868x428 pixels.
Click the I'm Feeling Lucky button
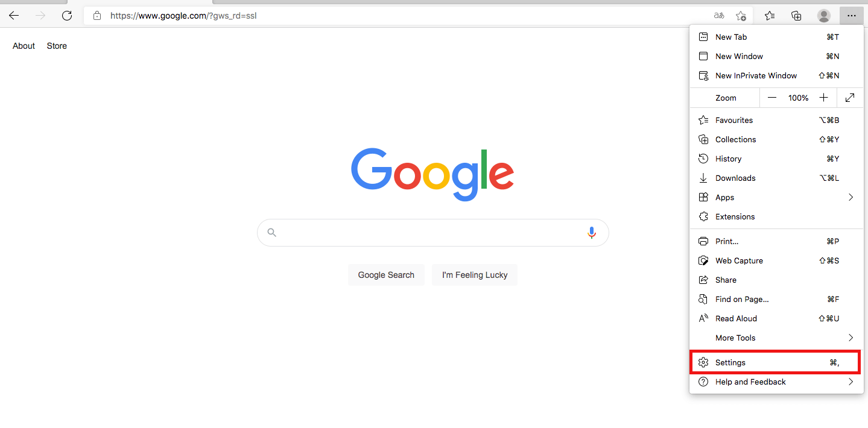[475, 275]
